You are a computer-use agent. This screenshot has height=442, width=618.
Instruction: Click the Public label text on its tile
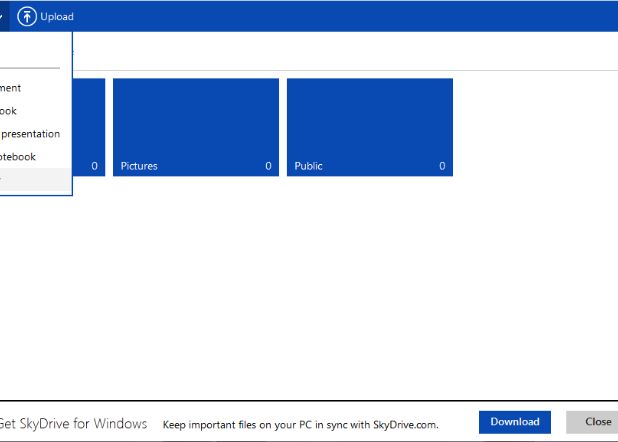coord(309,166)
